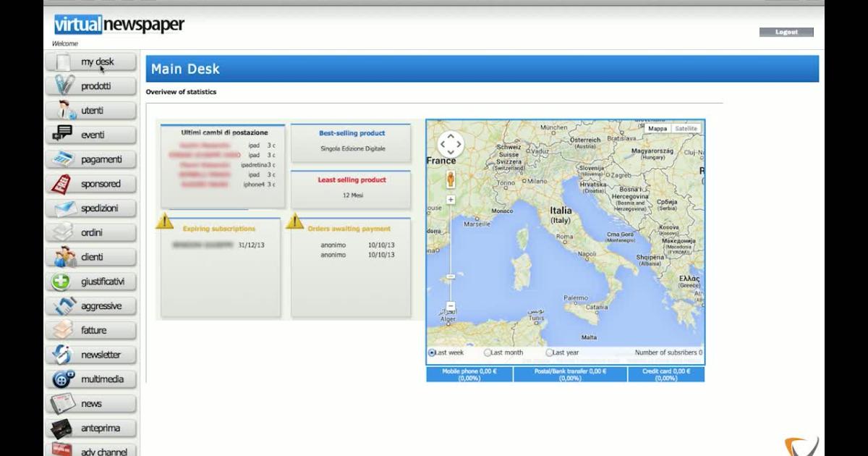This screenshot has width=868, height=456.
Task: Choose the Last year radio button
Action: click(549, 352)
